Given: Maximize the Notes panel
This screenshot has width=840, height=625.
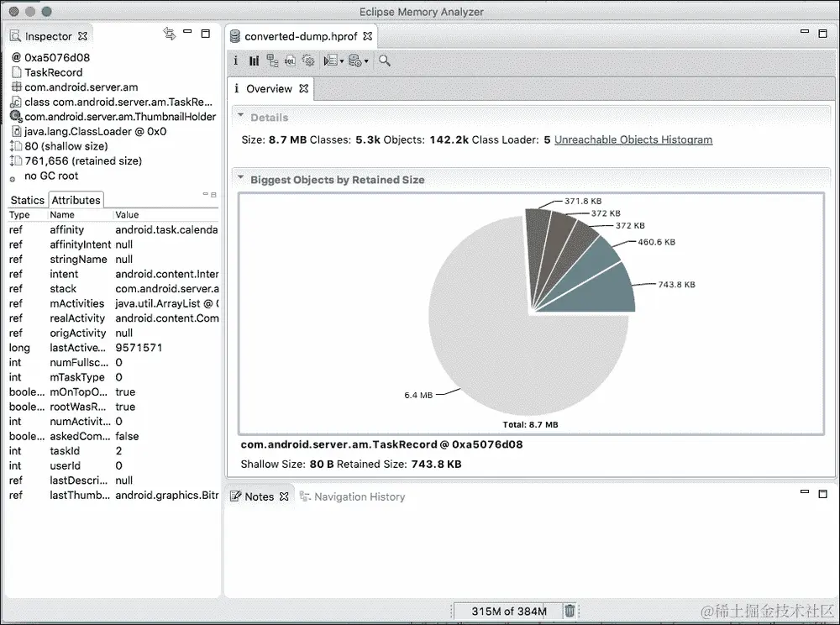Looking at the screenshot, I should click(823, 493).
